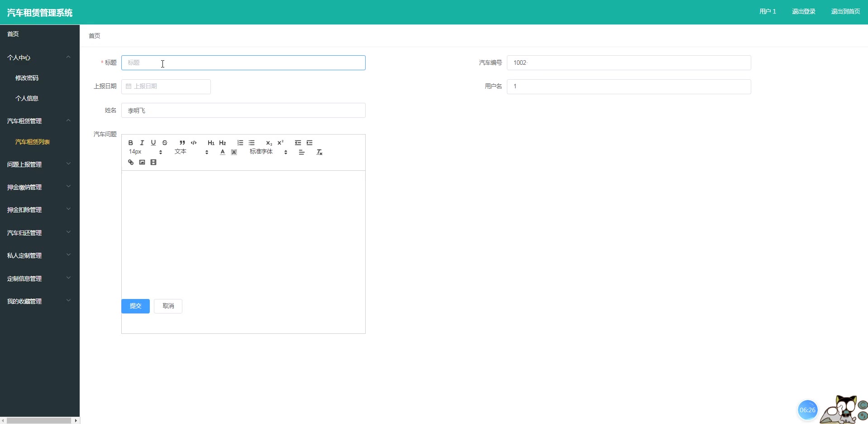Click the 06:26 timer bubble
Viewport: 868px width, 424px height.
click(807, 410)
